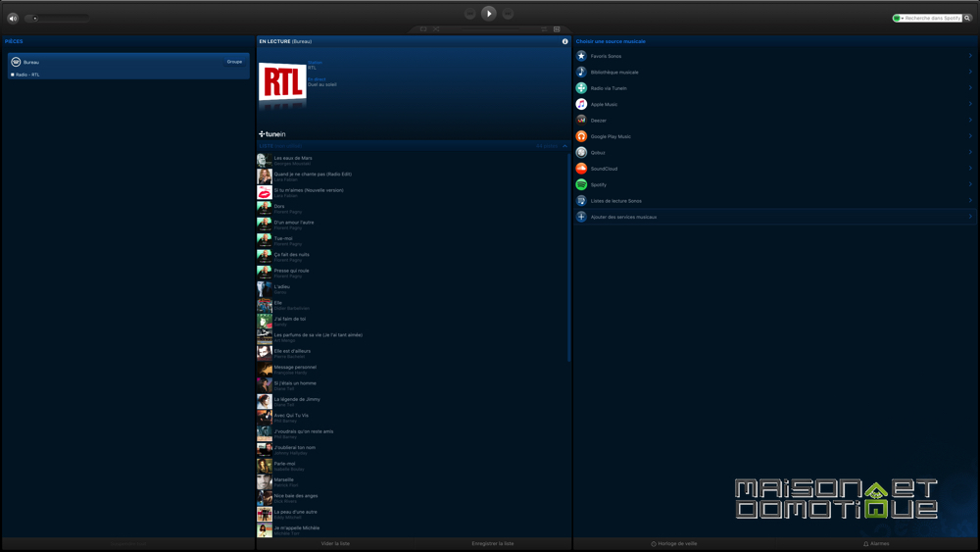This screenshot has height=552, width=980.
Task: Click the TuneIn logo
Action: [272, 133]
